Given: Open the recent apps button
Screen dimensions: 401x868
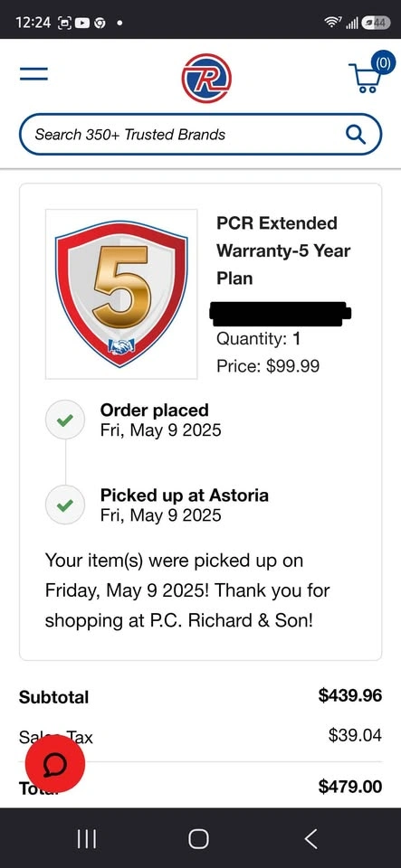Looking at the screenshot, I should 86,839.
